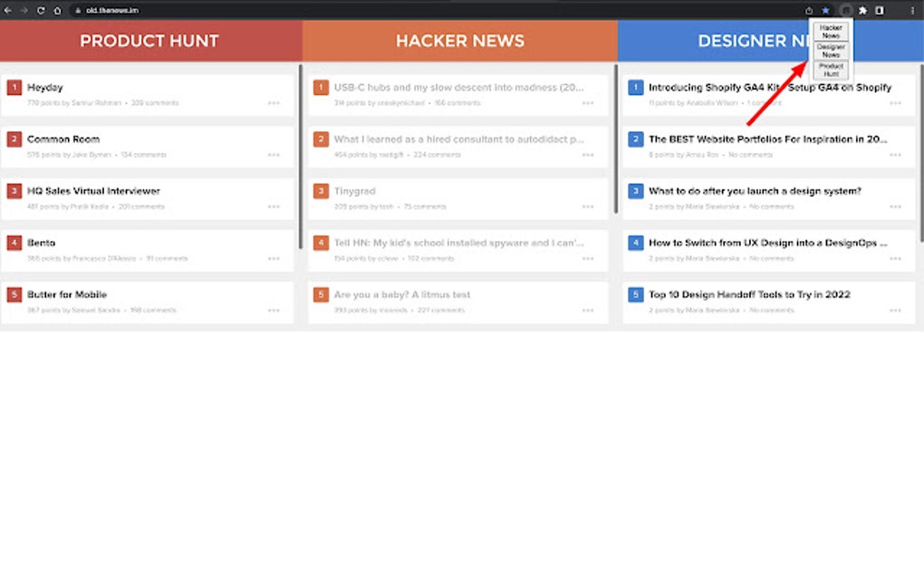Select Product Hunt in extension popup

coord(831,70)
